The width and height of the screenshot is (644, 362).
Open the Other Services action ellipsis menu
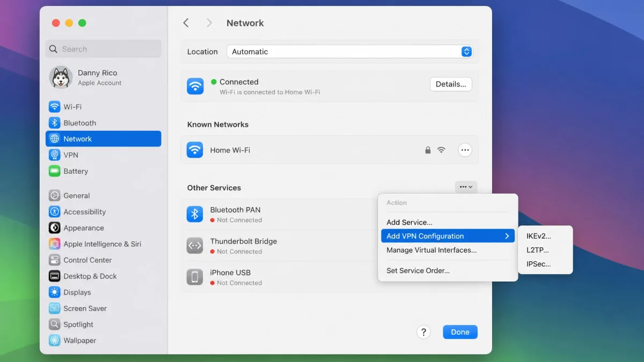466,187
